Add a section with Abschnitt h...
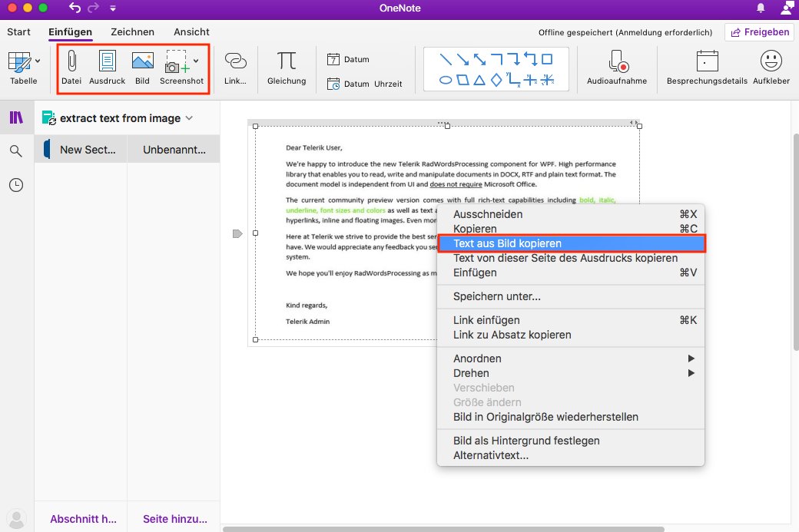799x532 pixels. point(83,519)
